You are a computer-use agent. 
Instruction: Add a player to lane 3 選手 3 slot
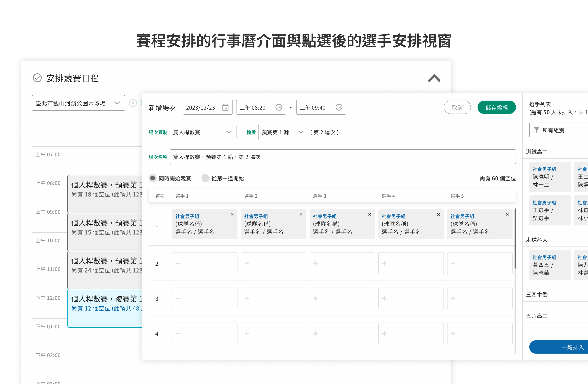(342, 298)
